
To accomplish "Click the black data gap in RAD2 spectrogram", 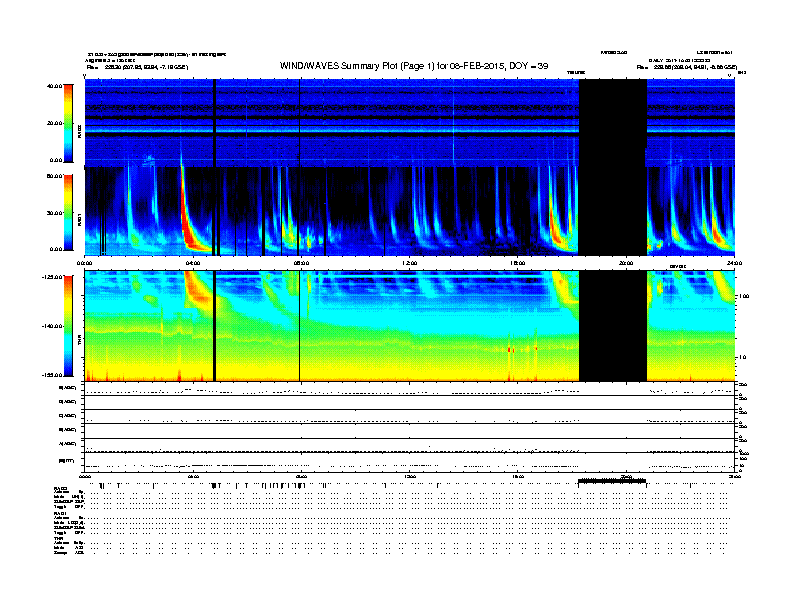I will pyautogui.click(x=613, y=123).
